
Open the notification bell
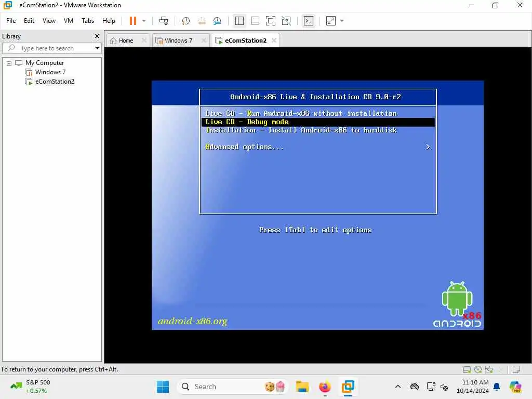click(x=497, y=387)
